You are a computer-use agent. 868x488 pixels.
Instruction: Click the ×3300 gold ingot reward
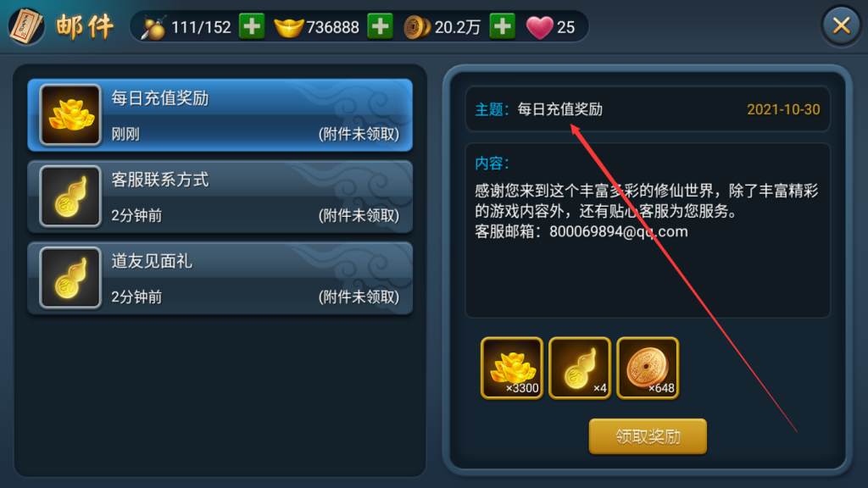point(512,368)
